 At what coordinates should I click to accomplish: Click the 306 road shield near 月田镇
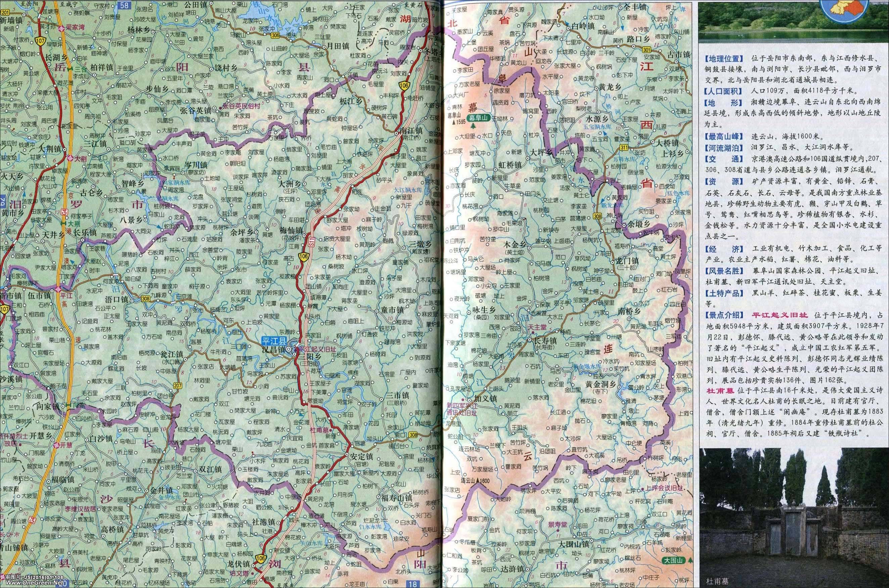[275, 35]
